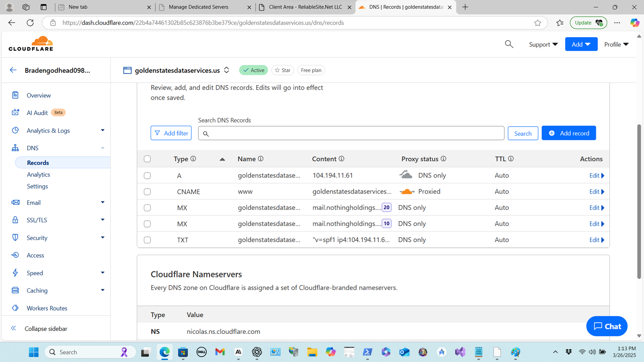Edit the TXT spf1 record
The width and height of the screenshot is (644, 362).
[597, 240]
